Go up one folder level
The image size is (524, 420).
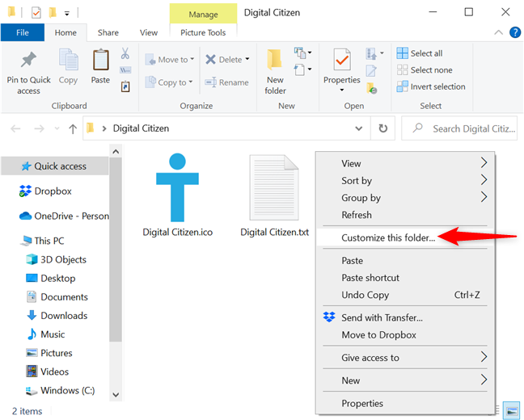[73, 129]
